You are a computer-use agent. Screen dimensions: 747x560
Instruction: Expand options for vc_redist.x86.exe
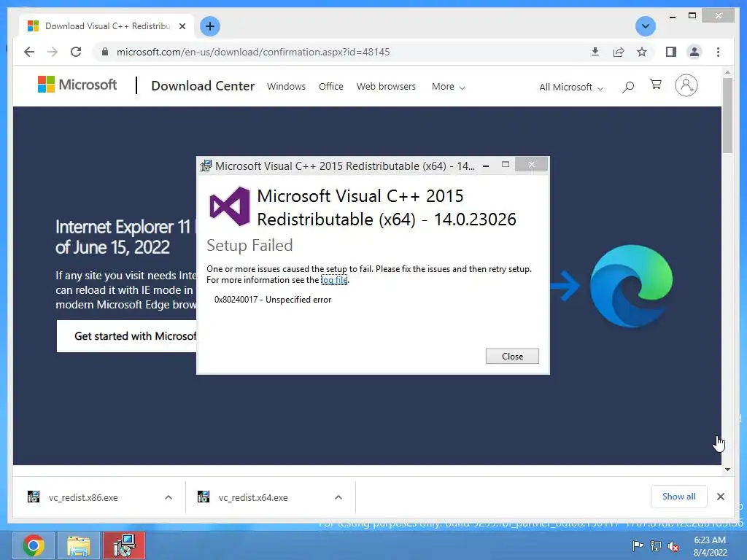pyautogui.click(x=169, y=497)
